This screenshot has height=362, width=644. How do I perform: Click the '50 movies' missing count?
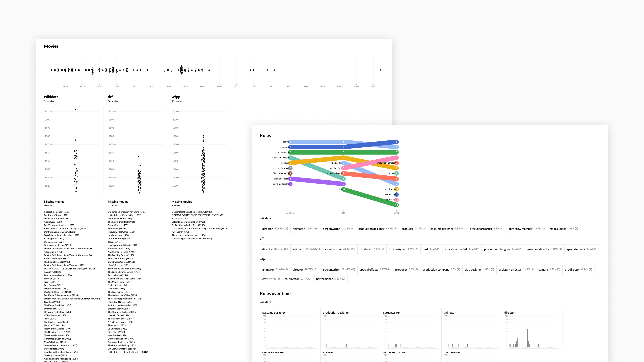(49, 206)
